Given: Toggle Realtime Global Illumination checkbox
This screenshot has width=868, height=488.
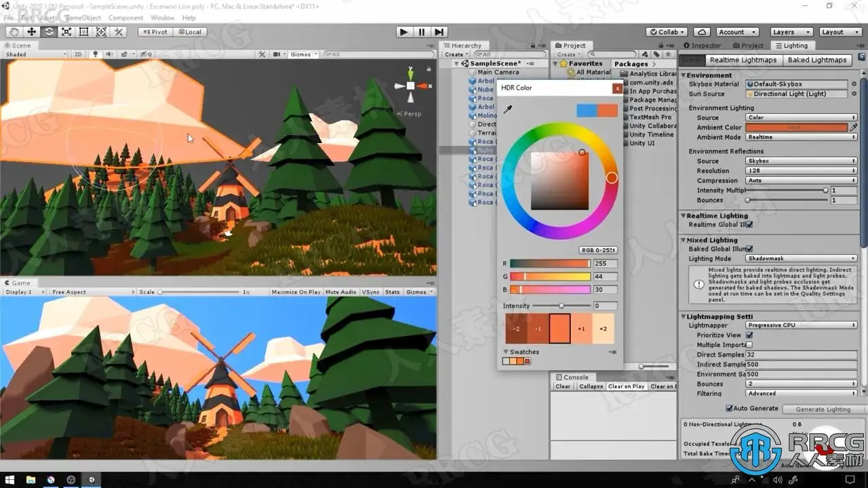Looking at the screenshot, I should pos(749,224).
